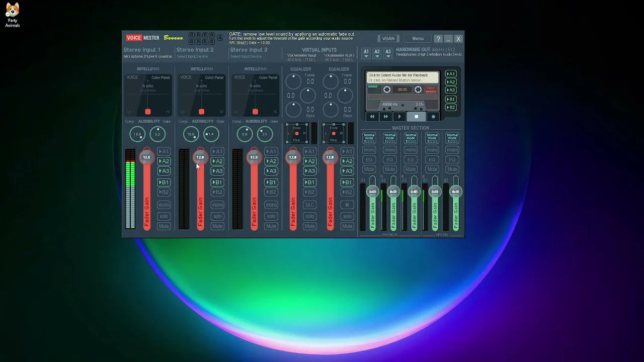Select input device for Stereo Input 1
The width and height of the screenshot is (644, 362).
[148, 57]
